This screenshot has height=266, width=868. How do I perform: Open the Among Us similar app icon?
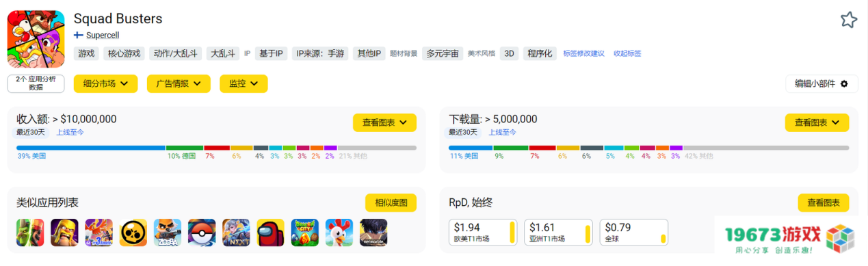(x=270, y=232)
